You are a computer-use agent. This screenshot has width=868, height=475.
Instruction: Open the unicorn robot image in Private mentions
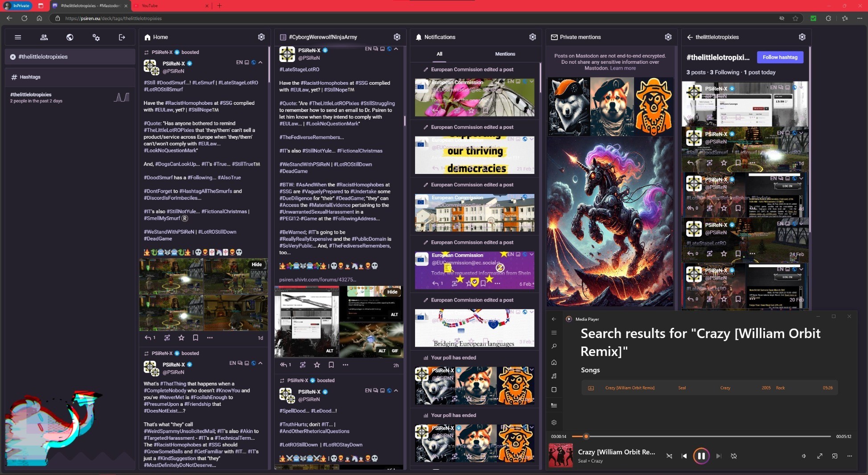point(610,222)
